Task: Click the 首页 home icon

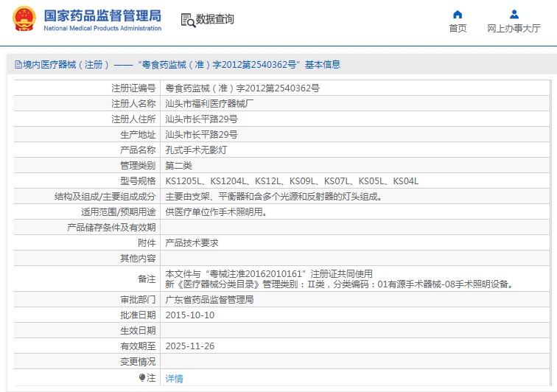Action: click(x=458, y=14)
